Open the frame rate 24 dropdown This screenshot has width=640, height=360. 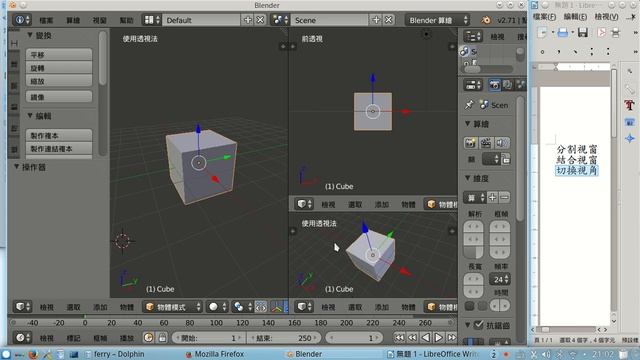click(x=500, y=280)
